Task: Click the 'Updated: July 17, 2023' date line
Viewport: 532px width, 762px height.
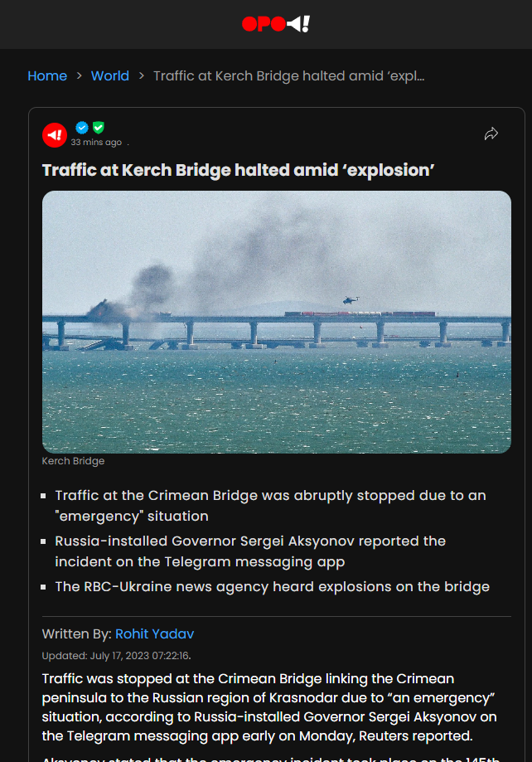Action: [117, 656]
